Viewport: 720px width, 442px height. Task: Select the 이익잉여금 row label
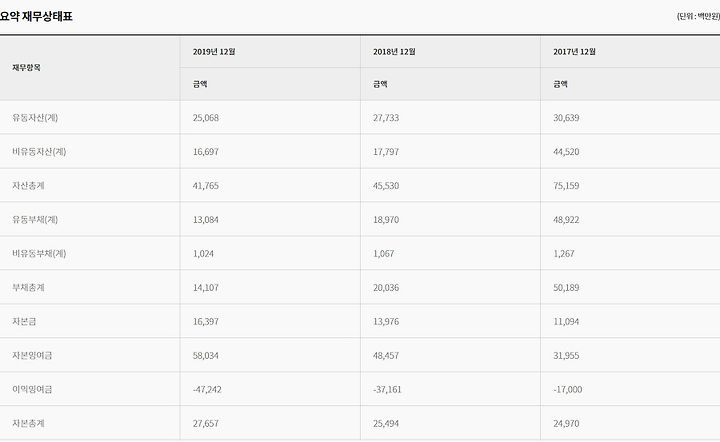coord(32,390)
